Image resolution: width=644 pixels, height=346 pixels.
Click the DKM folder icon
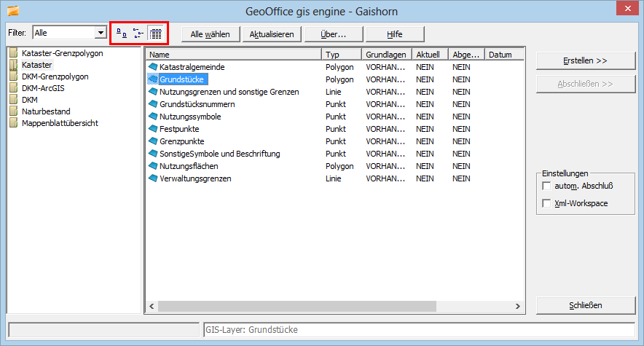click(14, 100)
